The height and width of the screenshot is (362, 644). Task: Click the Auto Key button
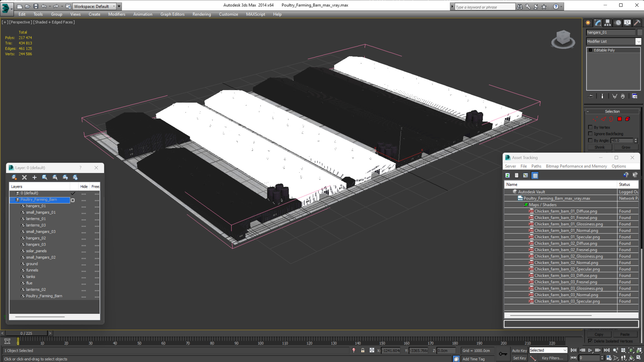(519, 350)
